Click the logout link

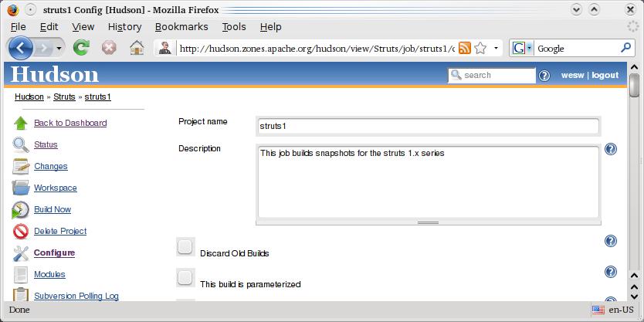click(605, 75)
